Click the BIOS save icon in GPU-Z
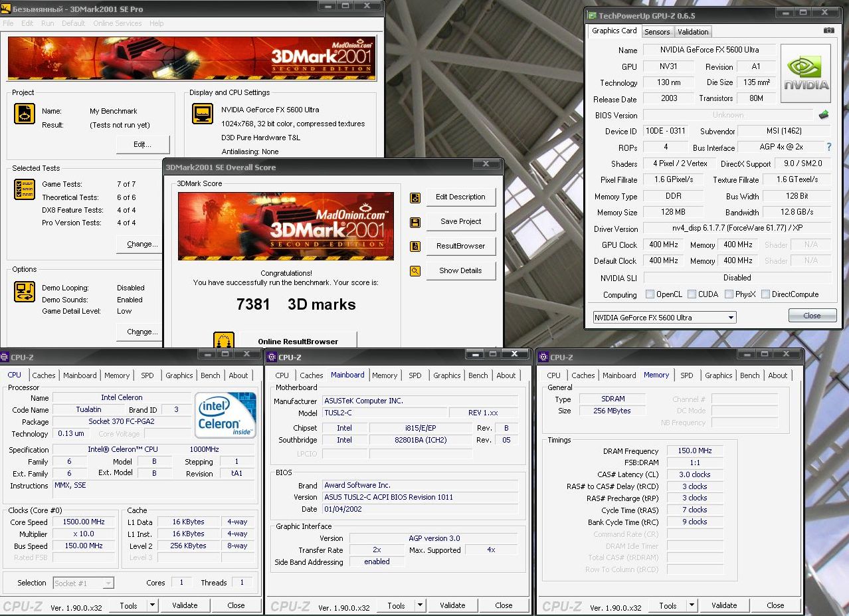 pos(824,115)
